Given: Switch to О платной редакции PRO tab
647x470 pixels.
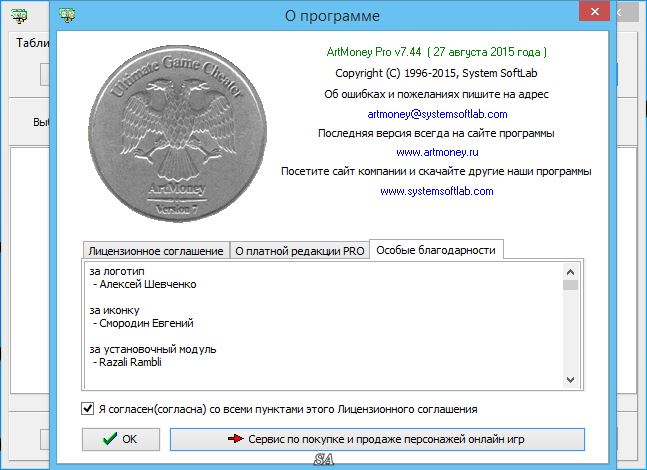Looking at the screenshot, I should pyautogui.click(x=300, y=250).
